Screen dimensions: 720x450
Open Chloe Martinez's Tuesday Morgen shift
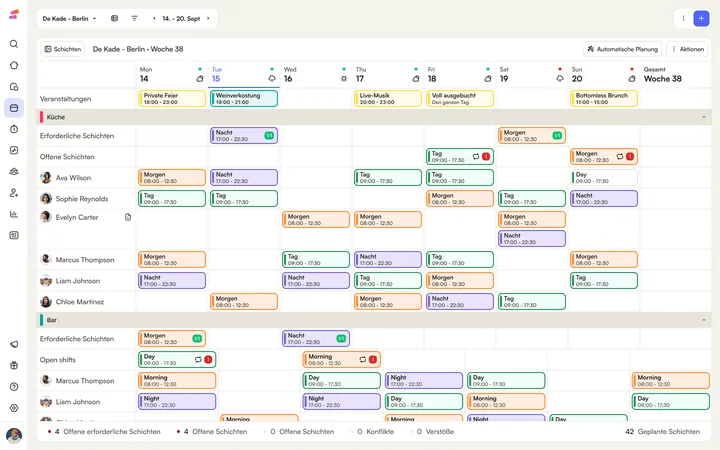pyautogui.click(x=244, y=302)
